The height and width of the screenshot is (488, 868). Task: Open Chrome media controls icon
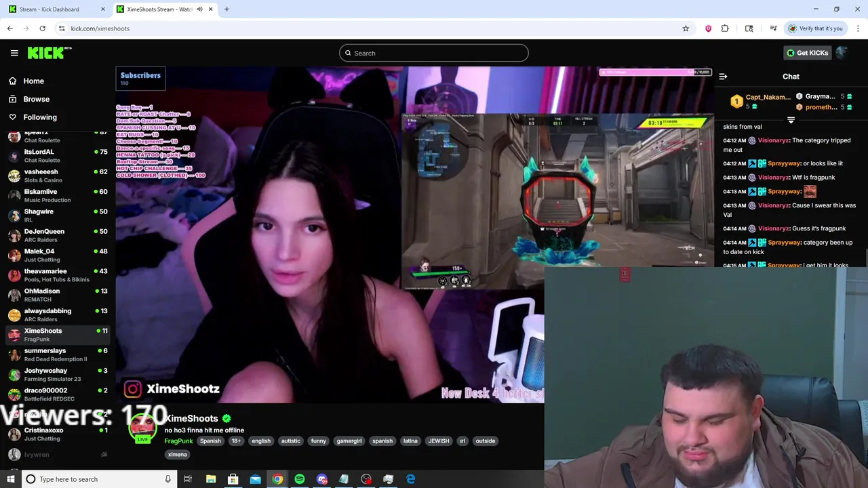773,28
